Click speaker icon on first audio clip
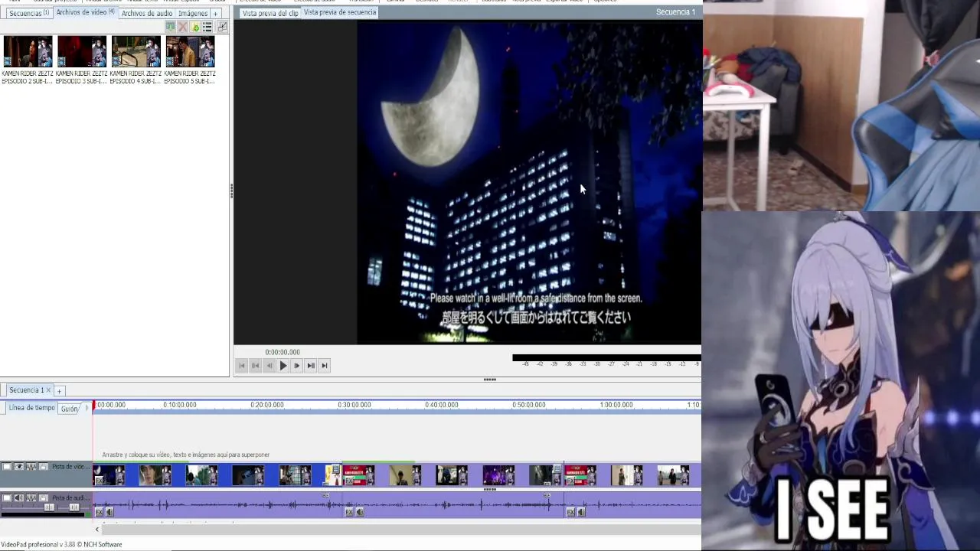 click(109, 512)
